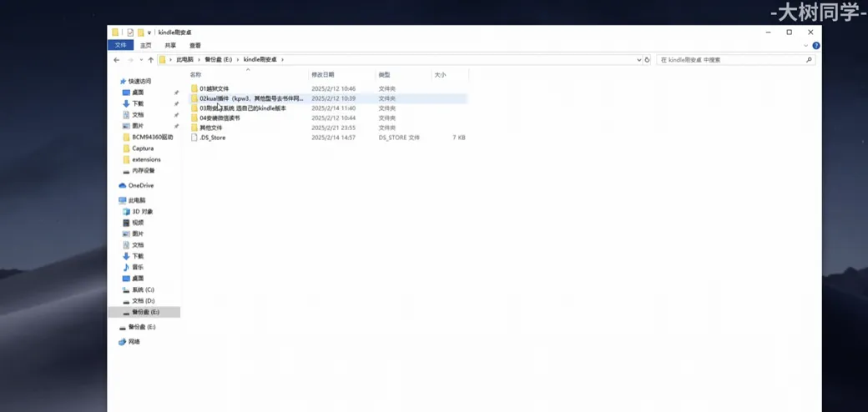Go back with the Back arrow

tap(116, 60)
